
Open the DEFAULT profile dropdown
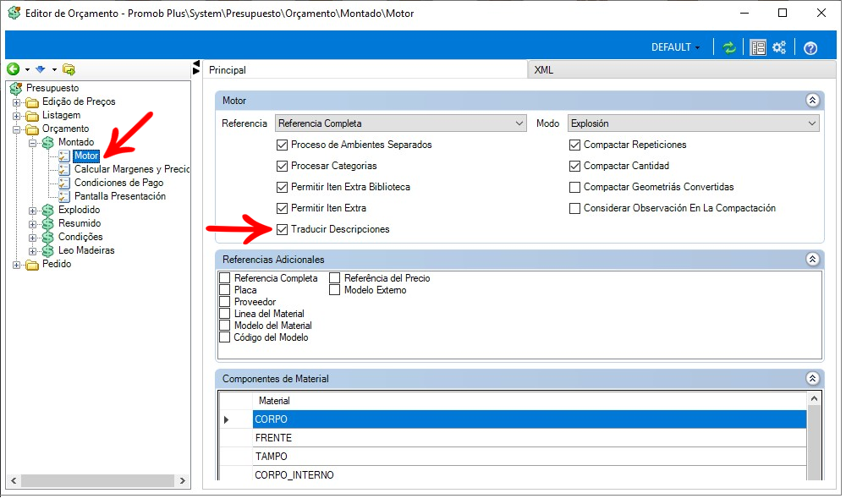[675, 47]
